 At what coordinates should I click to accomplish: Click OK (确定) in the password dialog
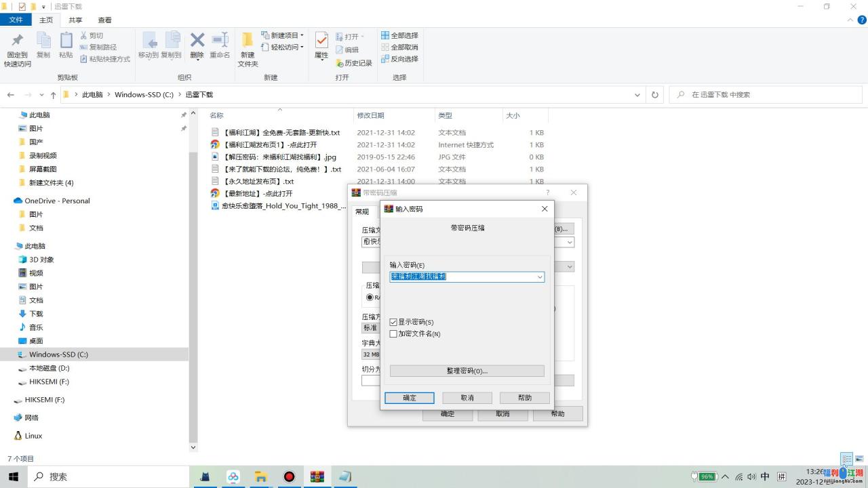[410, 398]
